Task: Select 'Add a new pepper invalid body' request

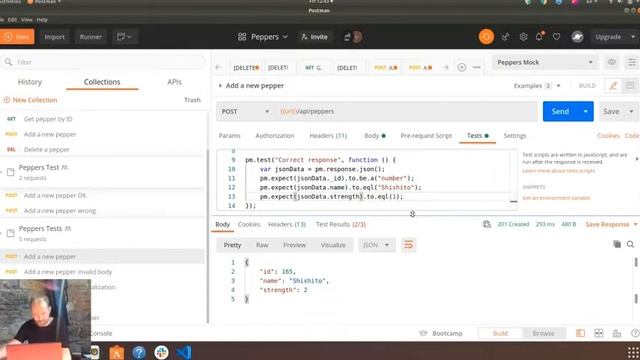Action: [x=68, y=272]
